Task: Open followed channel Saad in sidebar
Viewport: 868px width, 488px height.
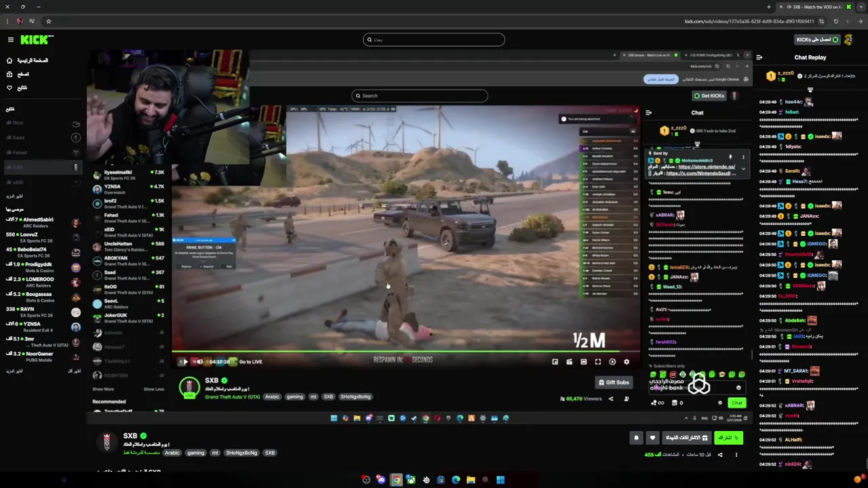Action: pos(42,138)
